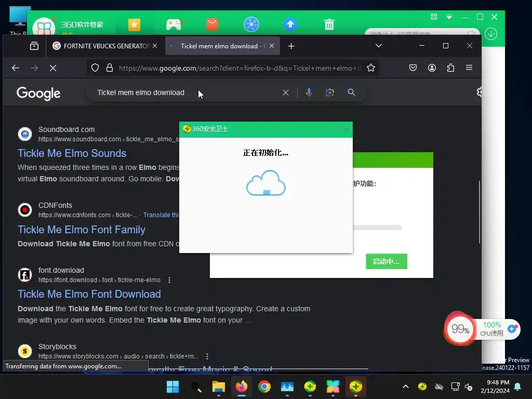Click the site security padlock icon
Viewport: 532px width, 399px height.
click(x=109, y=68)
